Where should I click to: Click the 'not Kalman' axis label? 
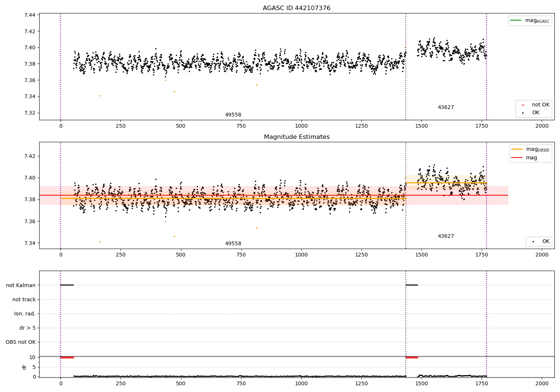pyautogui.click(x=21, y=285)
